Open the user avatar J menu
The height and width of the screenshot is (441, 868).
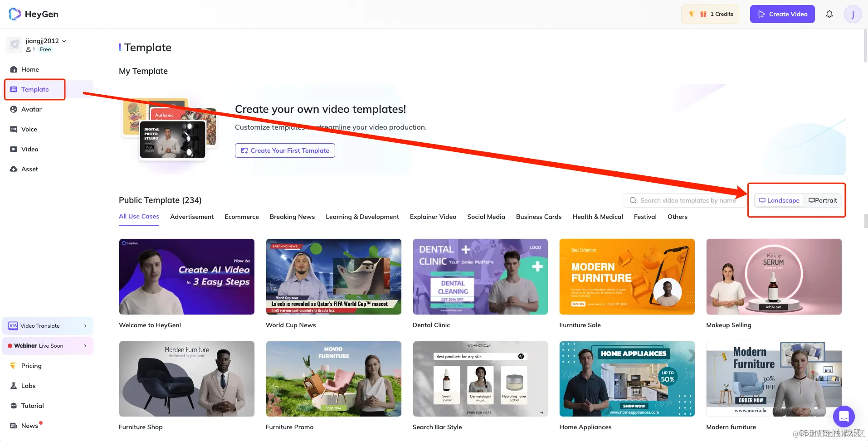853,14
